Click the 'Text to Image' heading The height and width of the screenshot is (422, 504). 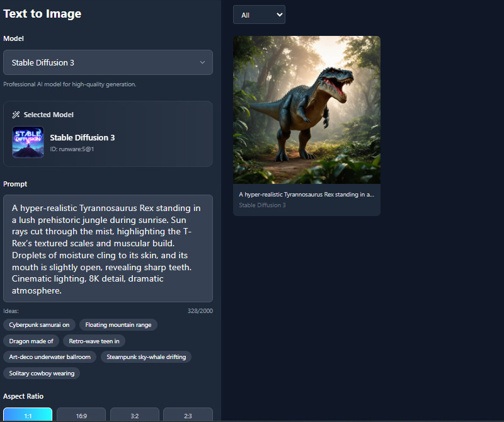(42, 14)
